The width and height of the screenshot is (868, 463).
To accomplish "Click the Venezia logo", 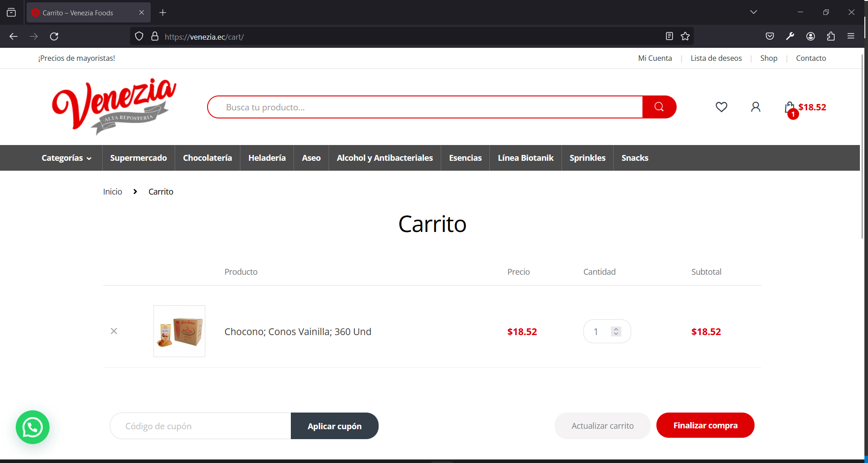I will pos(114,106).
